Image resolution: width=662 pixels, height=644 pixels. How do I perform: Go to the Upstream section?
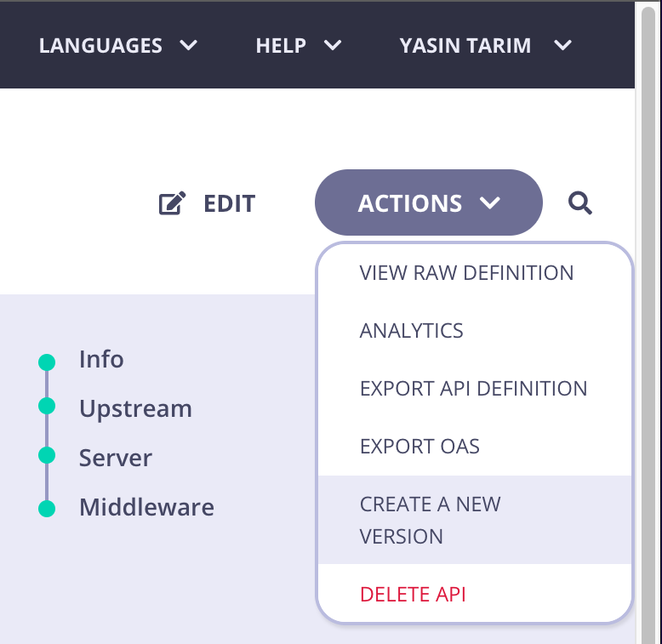pyautogui.click(x=135, y=409)
